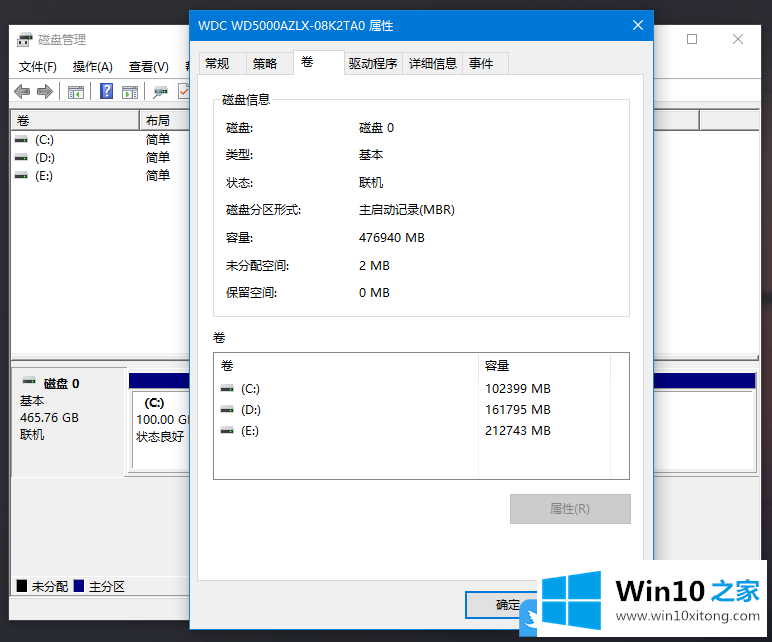Click the rescan disks magnifier icon

(x=160, y=92)
